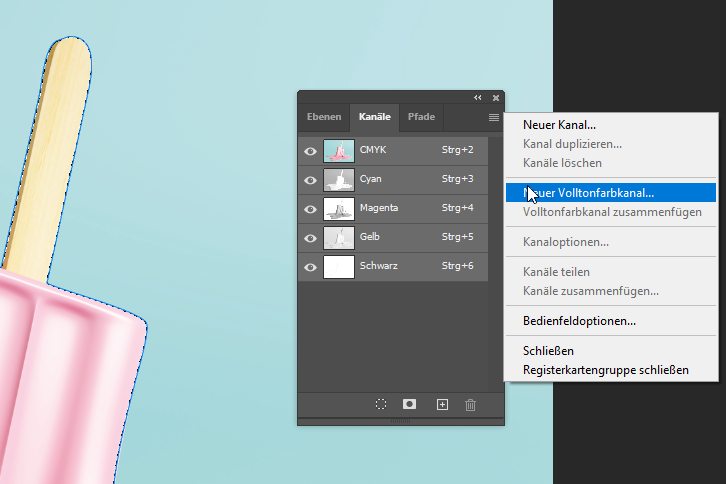Click the Strg+5 shortcut label

click(x=457, y=237)
